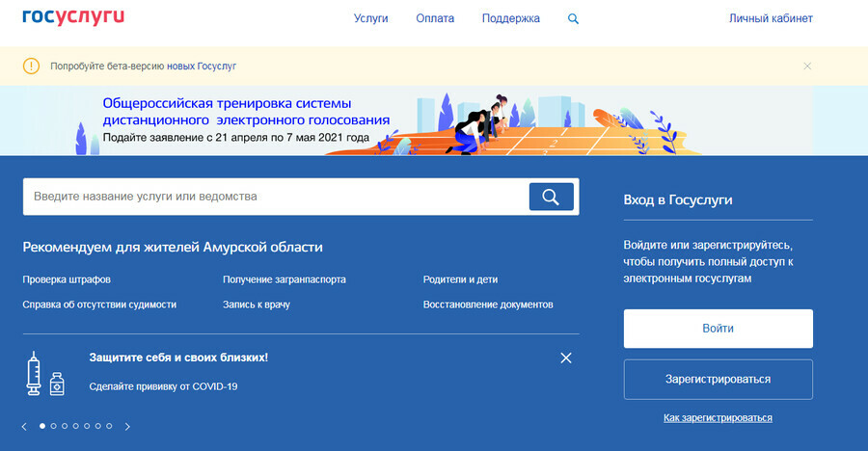Click 'Рекомендуем для жителей Амурской области' heading
The width and height of the screenshot is (868, 451).
[173, 247]
